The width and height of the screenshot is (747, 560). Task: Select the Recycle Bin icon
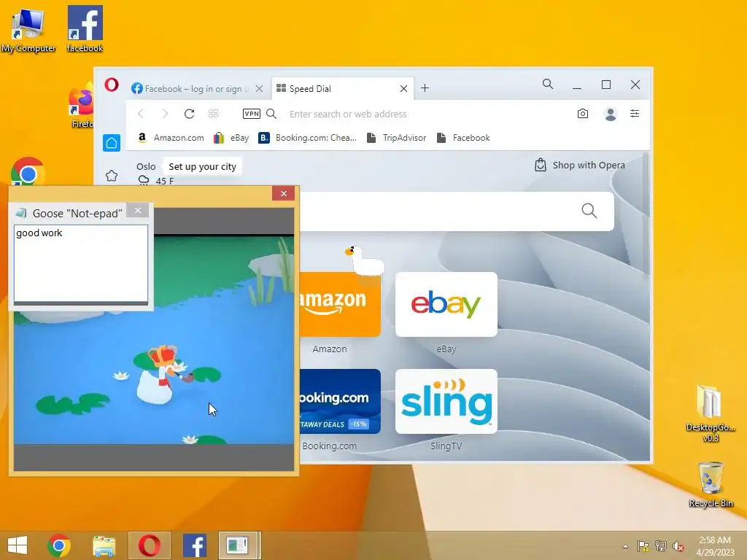click(711, 484)
